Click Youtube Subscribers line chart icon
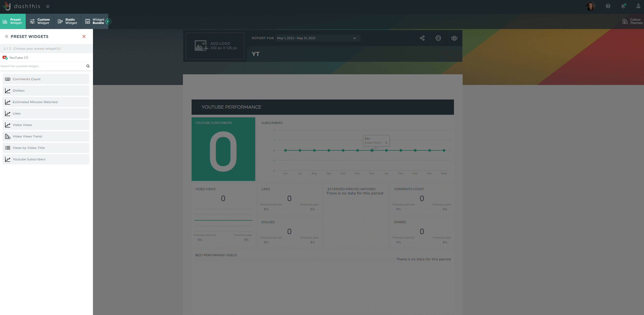 click(8, 159)
